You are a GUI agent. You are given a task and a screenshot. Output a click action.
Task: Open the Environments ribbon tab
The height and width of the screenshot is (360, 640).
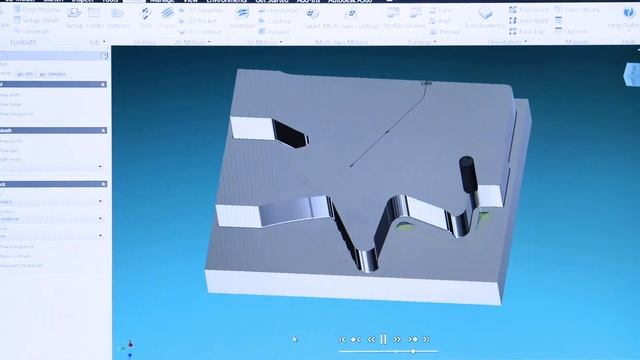(x=226, y=1)
